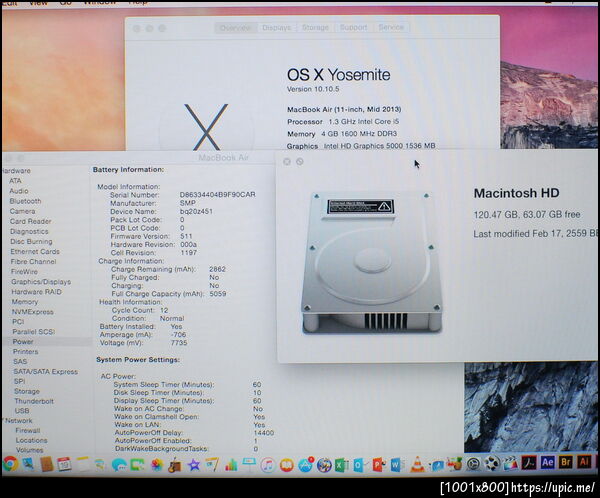Open Photos app in the Dock
This screenshot has height=498, width=600.
(156, 465)
